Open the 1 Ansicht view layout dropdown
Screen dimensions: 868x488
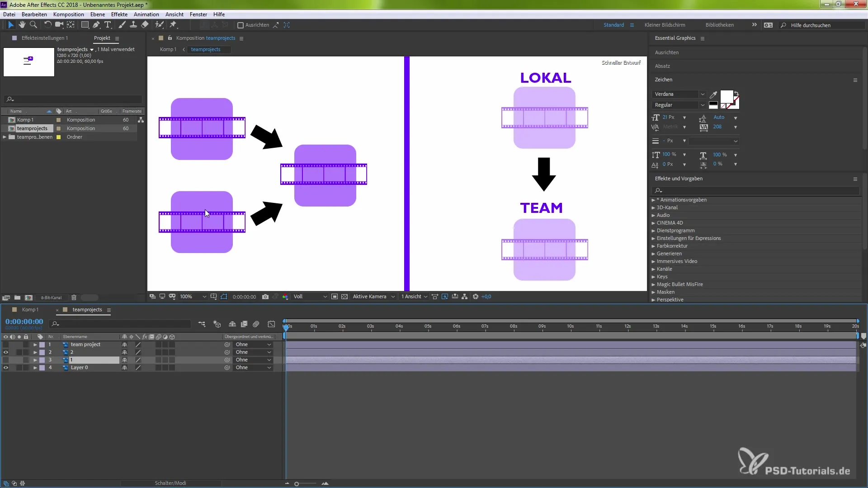click(x=414, y=297)
